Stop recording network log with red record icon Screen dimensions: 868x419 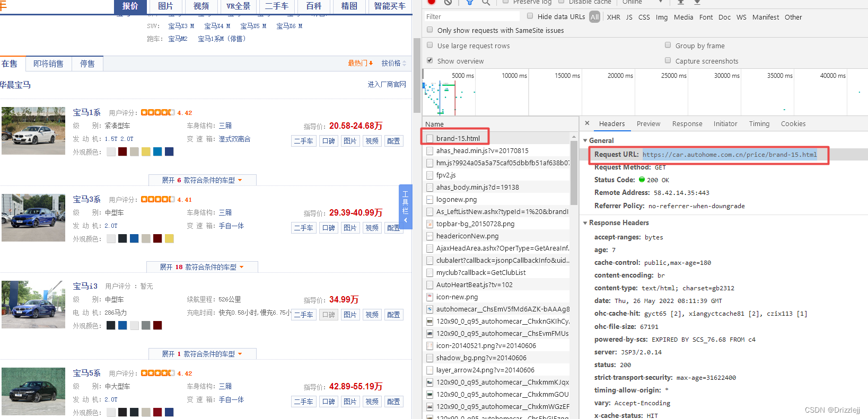click(432, 2)
